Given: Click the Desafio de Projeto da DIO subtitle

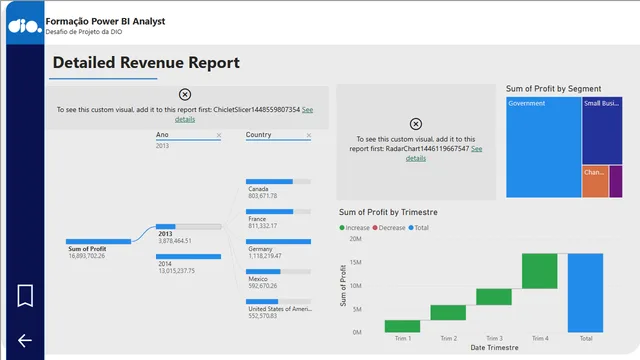Looking at the screenshot, I should coord(84,32).
